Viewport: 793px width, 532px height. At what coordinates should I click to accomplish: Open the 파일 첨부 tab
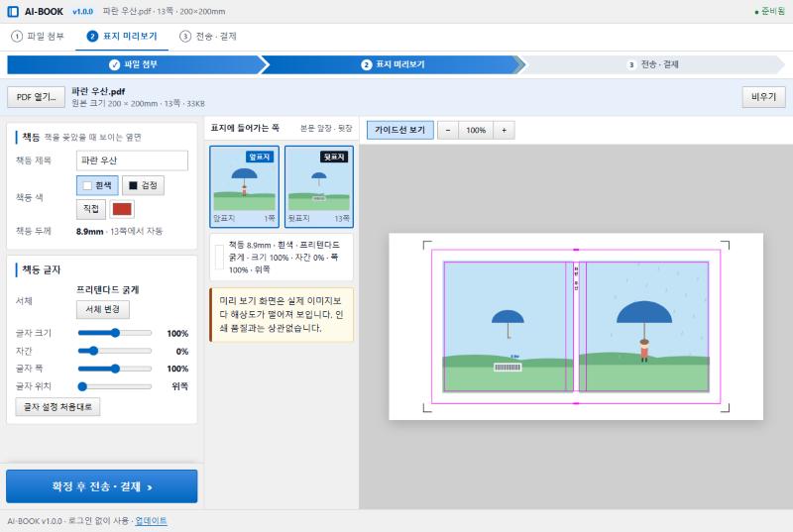click(38, 36)
